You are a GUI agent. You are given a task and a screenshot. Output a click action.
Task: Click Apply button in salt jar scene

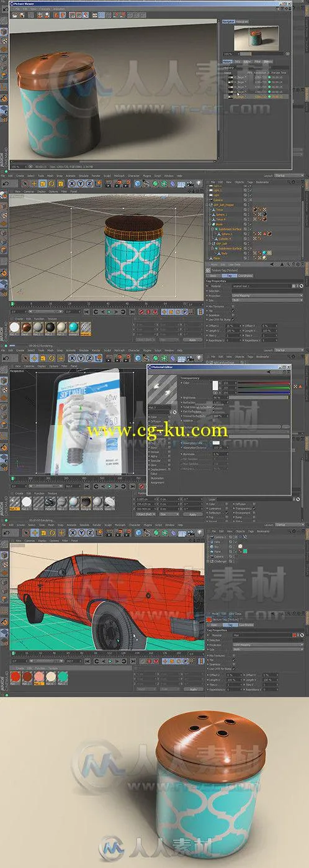192,340
